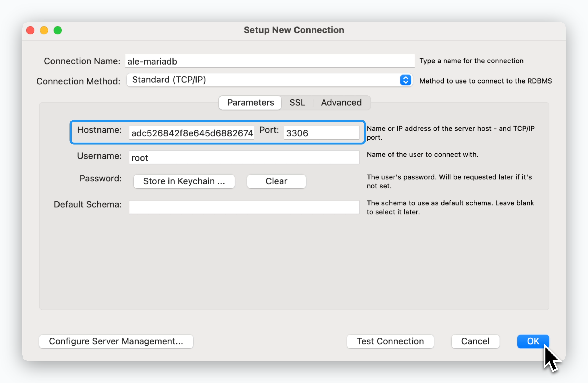Click the Port field showing 3306
Image resolution: width=588 pixels, height=383 pixels.
click(x=321, y=133)
